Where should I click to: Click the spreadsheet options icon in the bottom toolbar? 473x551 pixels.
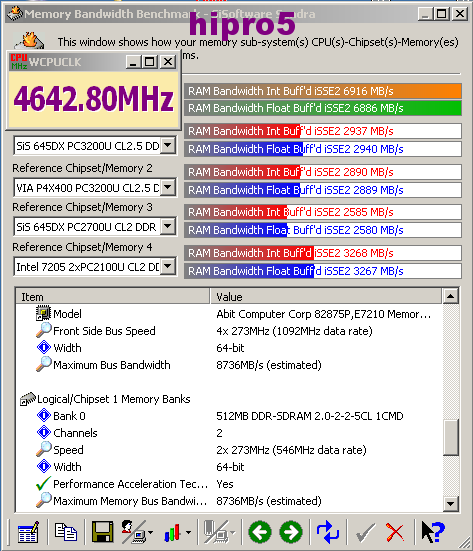(x=28, y=532)
